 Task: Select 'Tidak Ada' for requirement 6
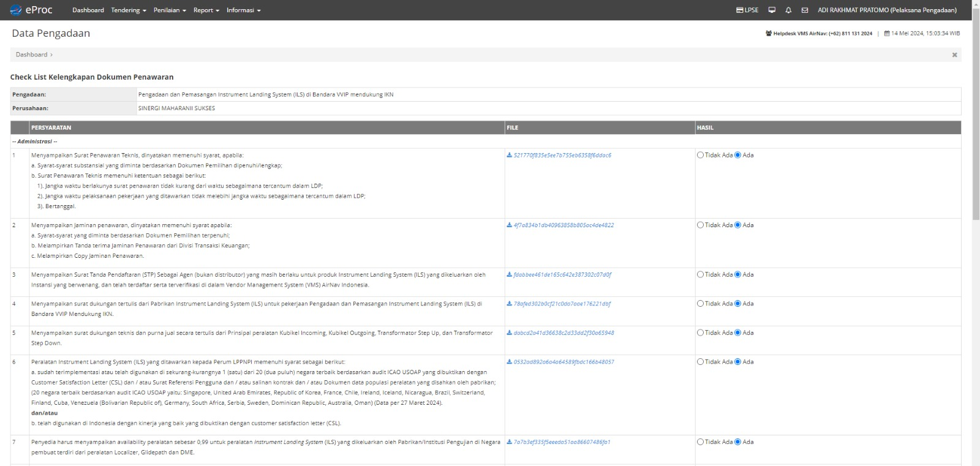tap(700, 362)
